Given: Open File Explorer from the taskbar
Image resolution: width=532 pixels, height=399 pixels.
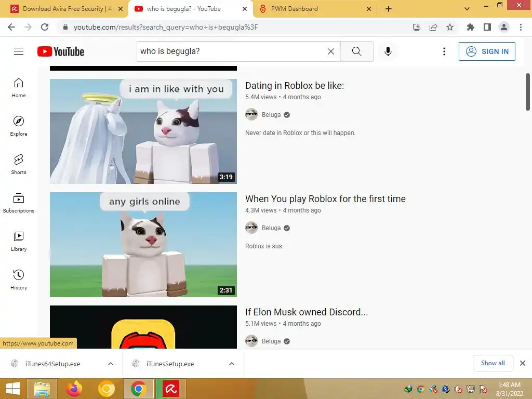Looking at the screenshot, I should [x=42, y=389].
